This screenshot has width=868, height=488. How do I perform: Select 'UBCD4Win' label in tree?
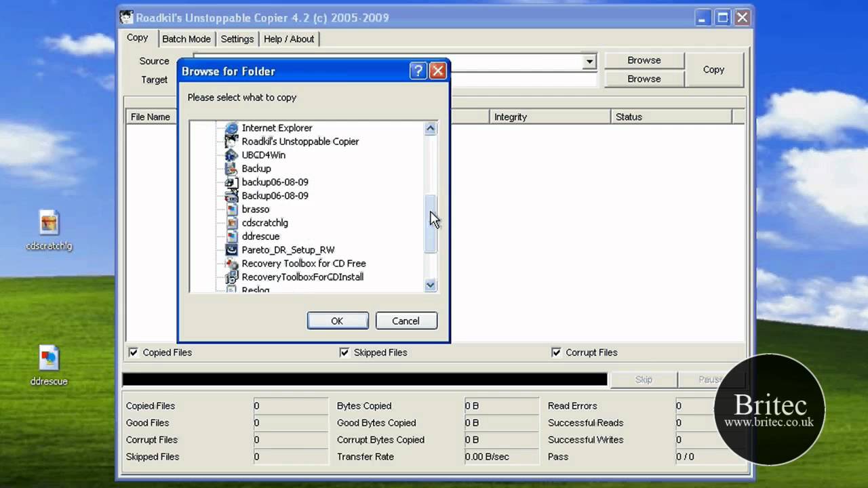point(264,155)
